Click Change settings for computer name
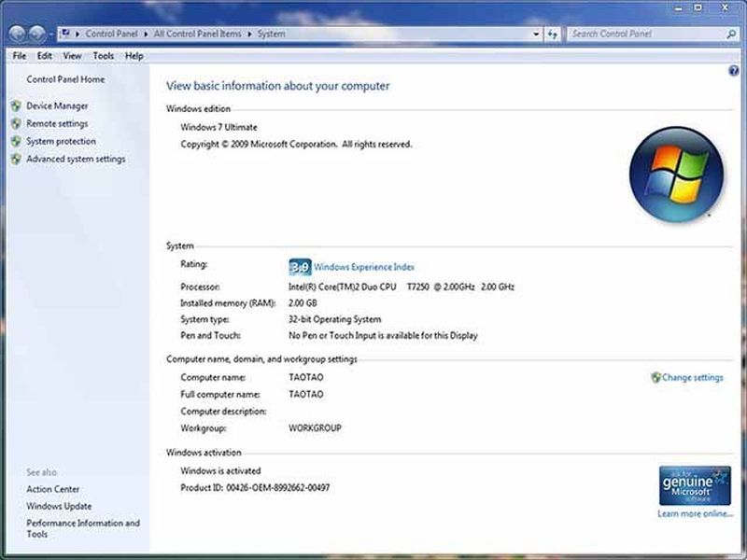747x560 pixels. 692,378
